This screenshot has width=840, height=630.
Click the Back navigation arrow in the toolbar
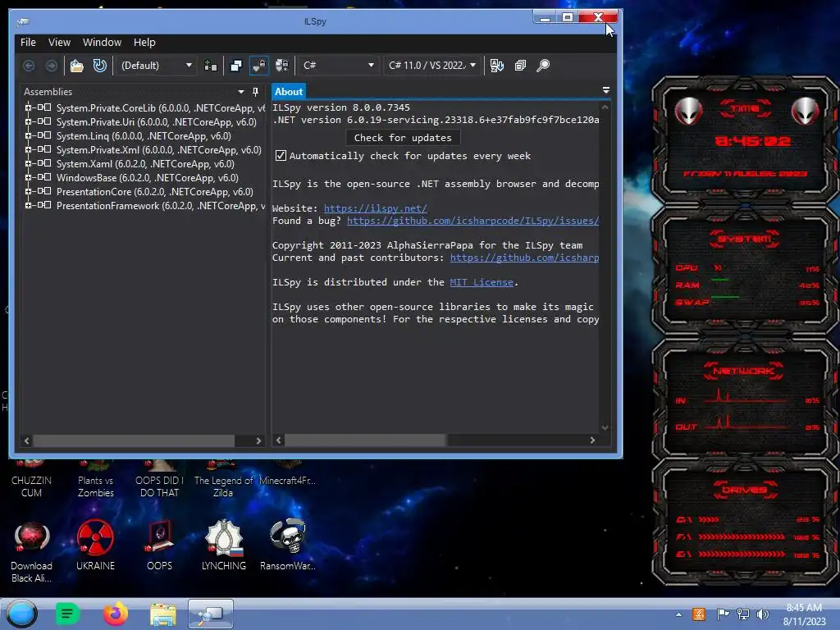click(x=29, y=66)
